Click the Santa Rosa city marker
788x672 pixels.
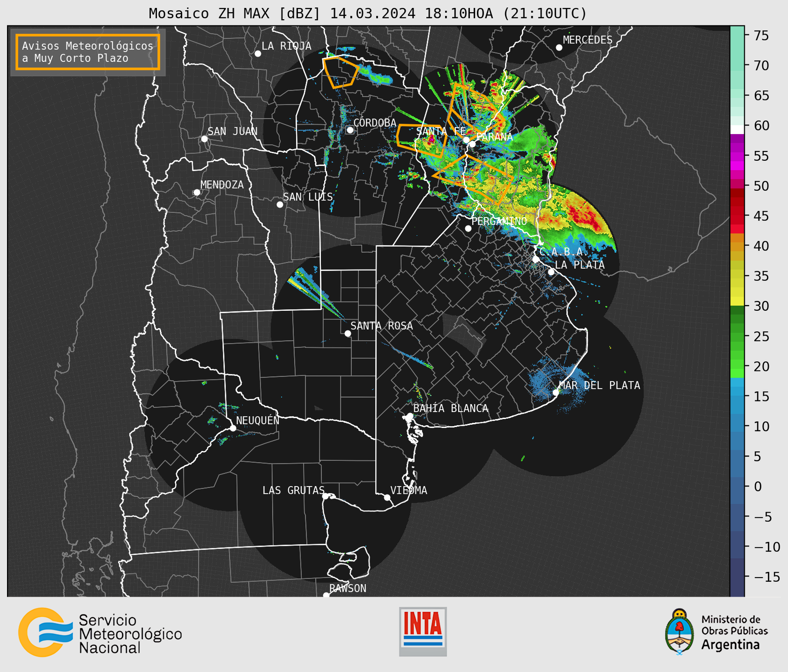tap(348, 333)
